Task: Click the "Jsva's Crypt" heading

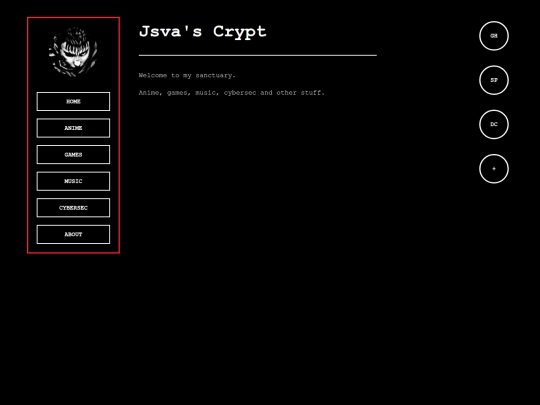Action: 202,32
